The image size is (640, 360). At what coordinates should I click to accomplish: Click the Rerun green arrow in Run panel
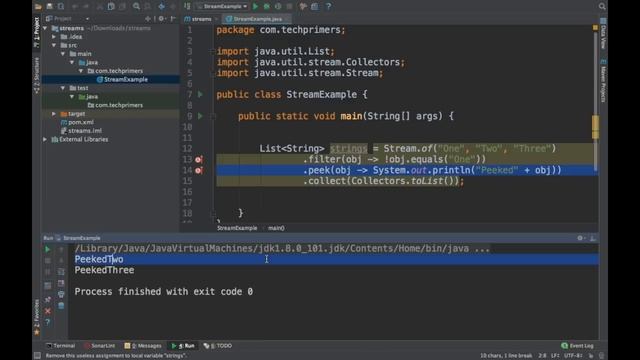(48, 249)
